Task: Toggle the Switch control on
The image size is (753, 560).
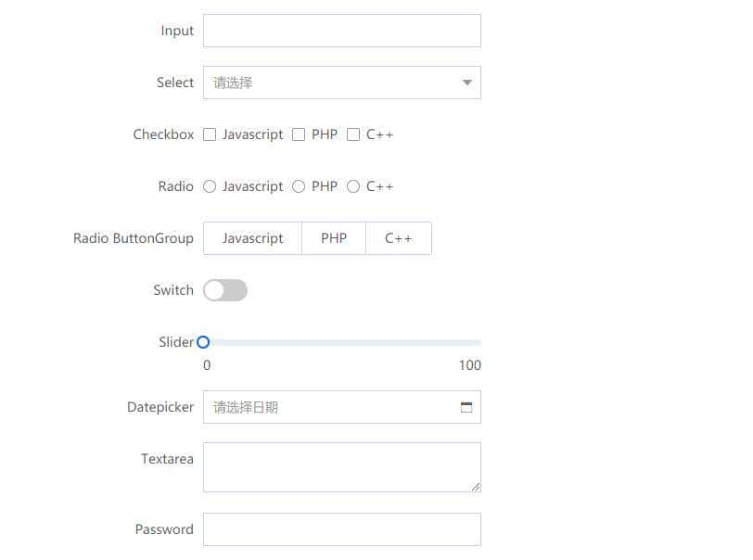Action: tap(224, 290)
